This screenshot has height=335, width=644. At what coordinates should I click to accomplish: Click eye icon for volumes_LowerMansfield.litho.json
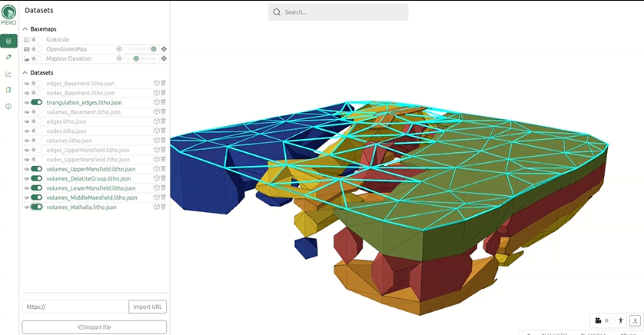point(27,188)
